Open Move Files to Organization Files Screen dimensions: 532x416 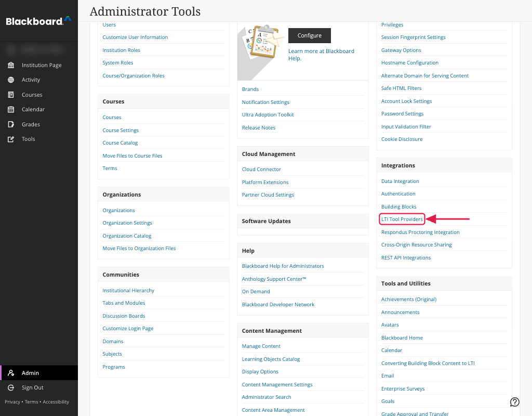[x=139, y=249]
